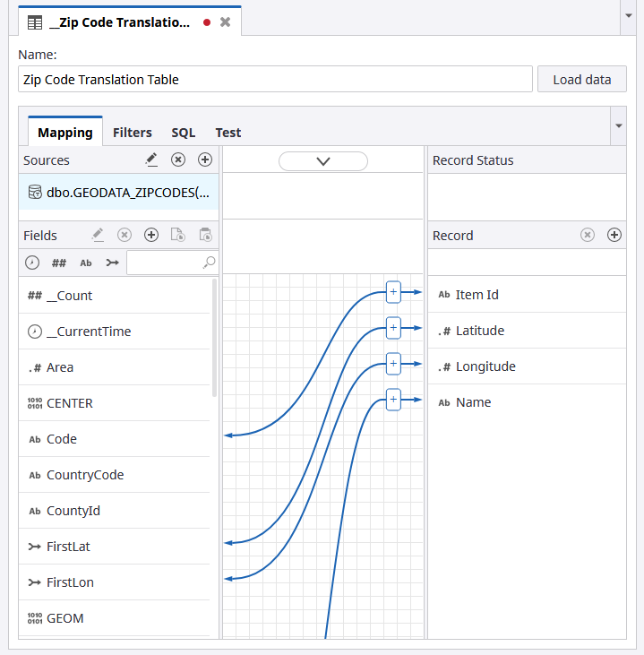Click the plus node on Name connector

click(393, 399)
